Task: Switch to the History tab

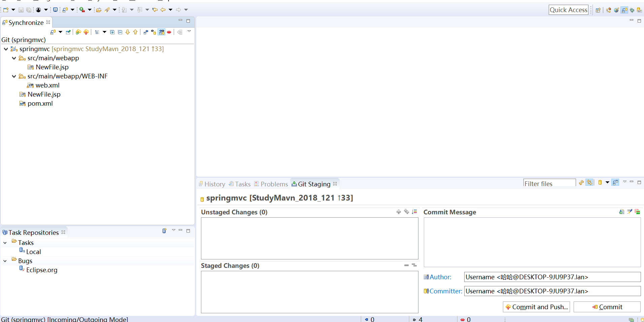Action: coord(212,184)
